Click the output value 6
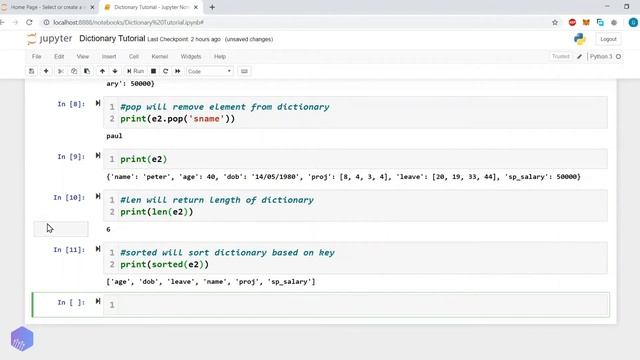Screen dimensions: 640x360 tap(108, 229)
